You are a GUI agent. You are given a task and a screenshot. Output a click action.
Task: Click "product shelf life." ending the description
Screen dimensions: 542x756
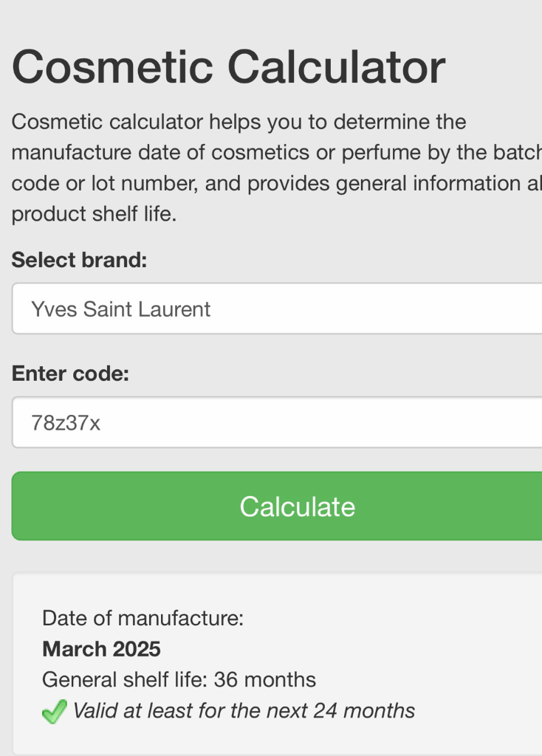(x=94, y=215)
